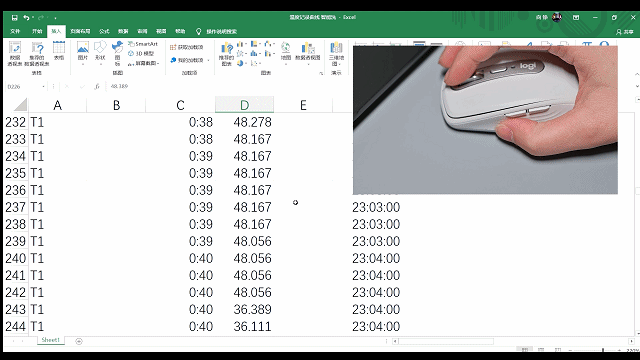Image resolution: width=640 pixels, height=360 pixels.
Task: Open Recommended PivotTables (推荐的数据透视表)
Action: click(37, 53)
